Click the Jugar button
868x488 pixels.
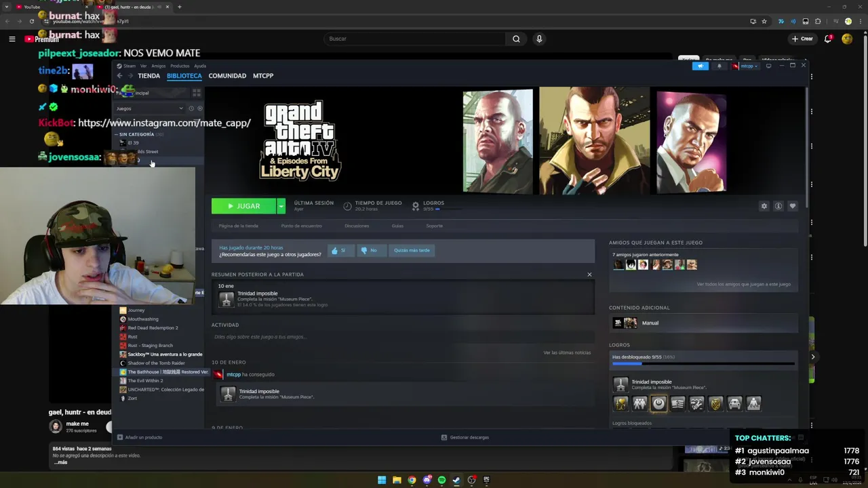coord(243,206)
